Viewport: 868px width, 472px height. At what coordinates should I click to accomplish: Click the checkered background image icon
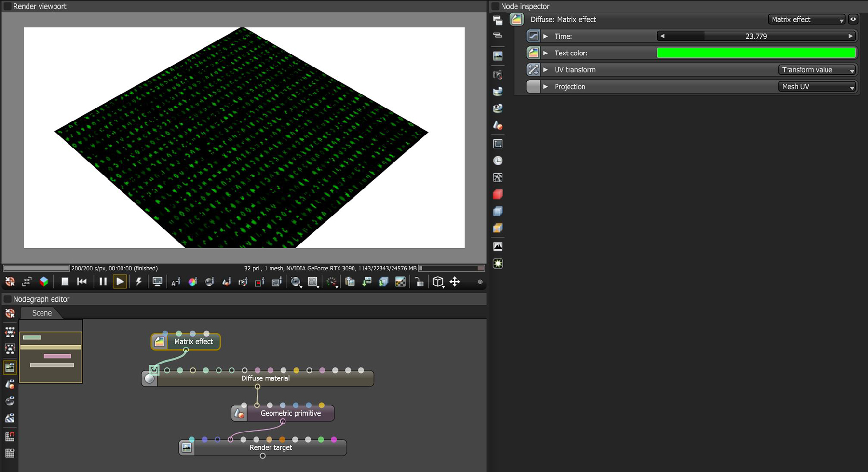[401, 282]
